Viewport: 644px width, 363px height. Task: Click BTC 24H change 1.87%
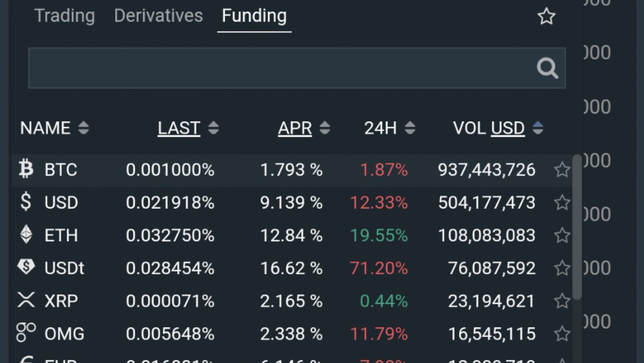click(384, 170)
